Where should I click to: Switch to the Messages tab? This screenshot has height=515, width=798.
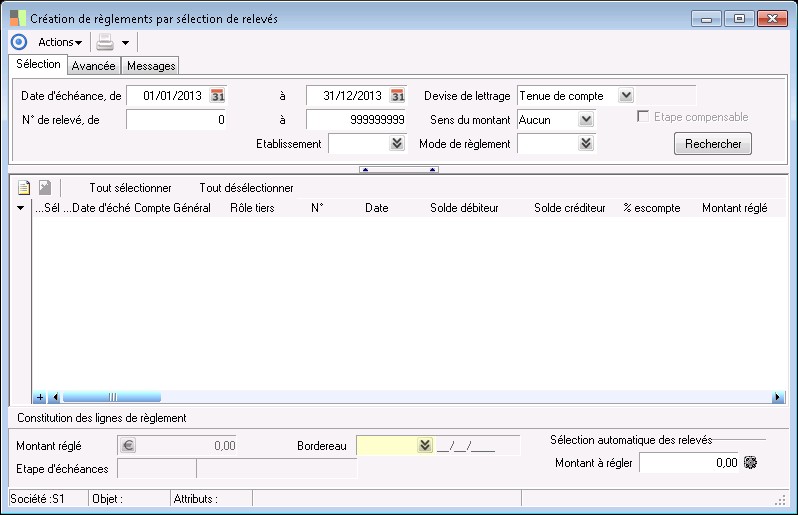click(x=151, y=66)
